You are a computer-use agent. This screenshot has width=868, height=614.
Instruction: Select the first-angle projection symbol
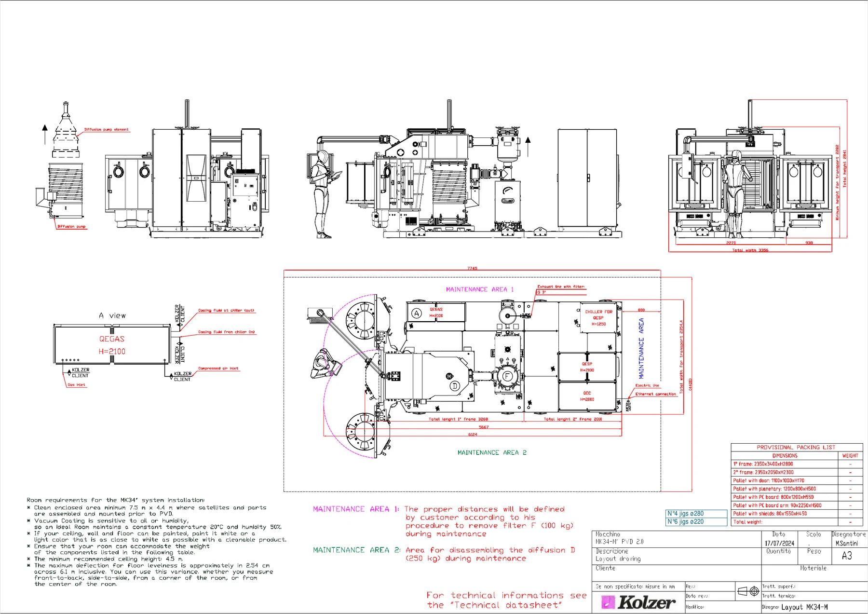click(x=748, y=591)
